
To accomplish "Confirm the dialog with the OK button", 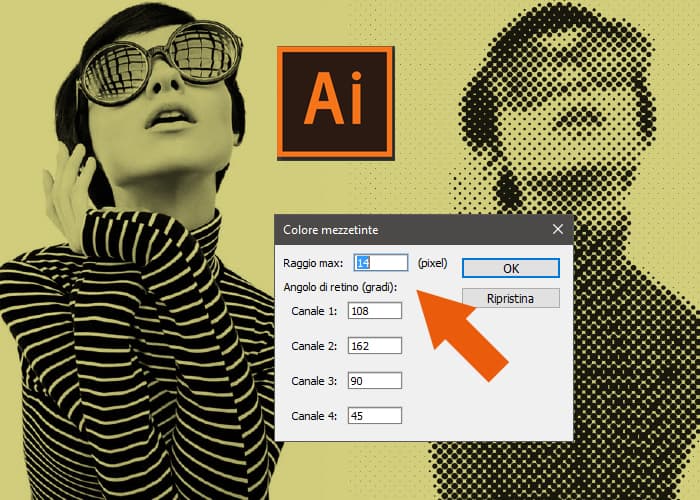I will (x=511, y=268).
